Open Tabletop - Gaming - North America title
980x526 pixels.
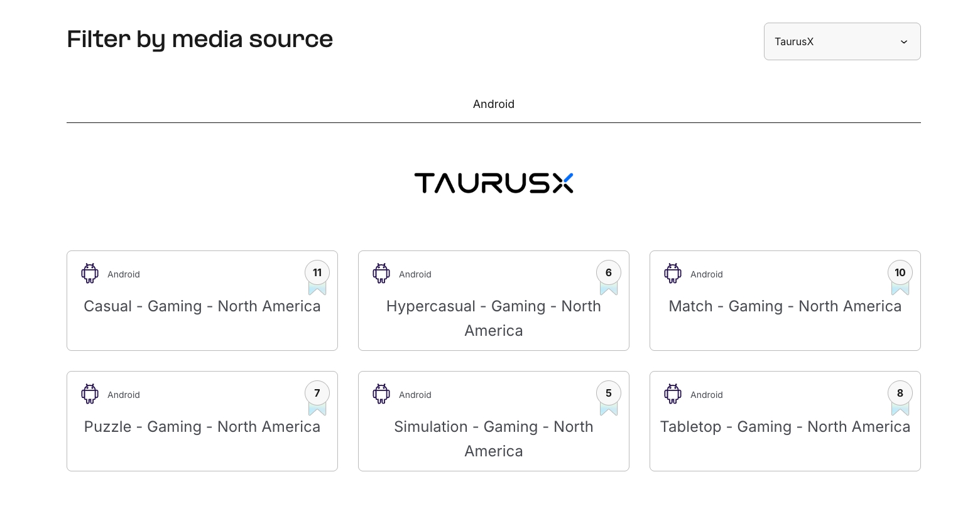pyautogui.click(x=785, y=427)
